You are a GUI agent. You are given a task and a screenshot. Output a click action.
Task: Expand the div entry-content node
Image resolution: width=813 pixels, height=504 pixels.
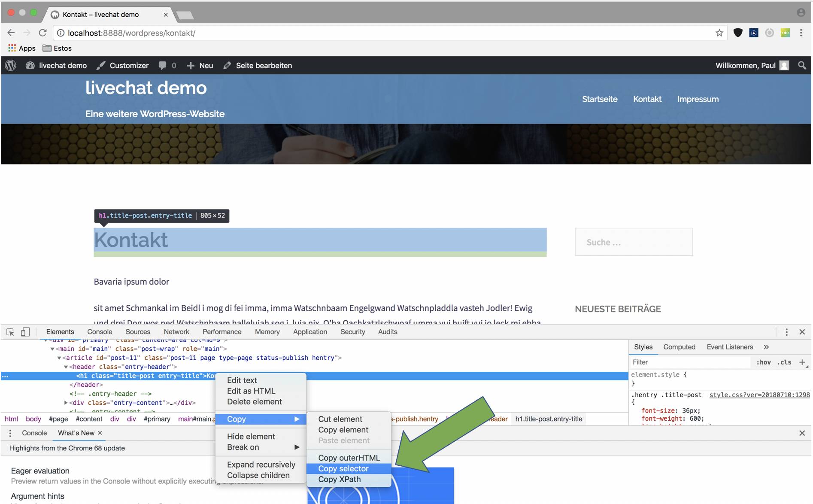tap(66, 403)
